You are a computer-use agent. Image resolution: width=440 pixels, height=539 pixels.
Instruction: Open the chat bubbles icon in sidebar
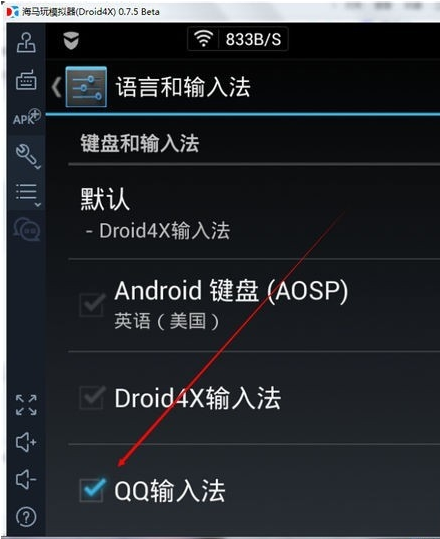pos(27,229)
